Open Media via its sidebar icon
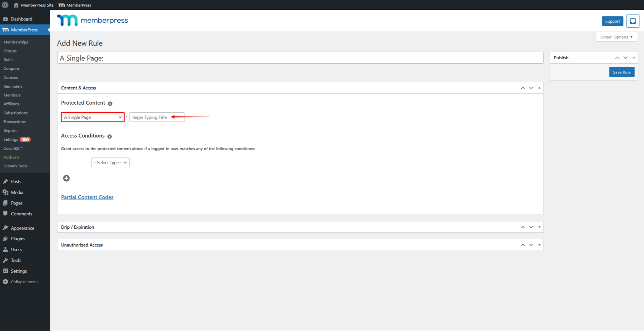 coord(6,192)
